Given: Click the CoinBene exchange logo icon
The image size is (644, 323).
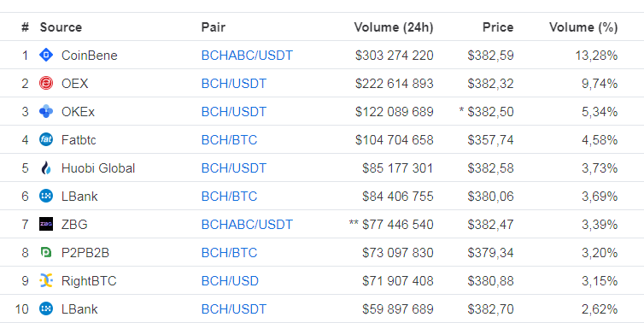Looking at the screenshot, I should [46, 55].
